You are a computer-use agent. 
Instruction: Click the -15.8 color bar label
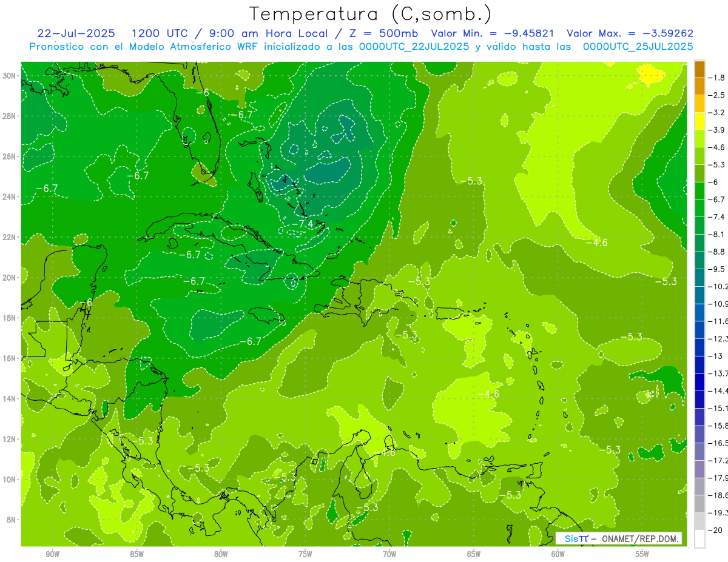click(x=718, y=426)
